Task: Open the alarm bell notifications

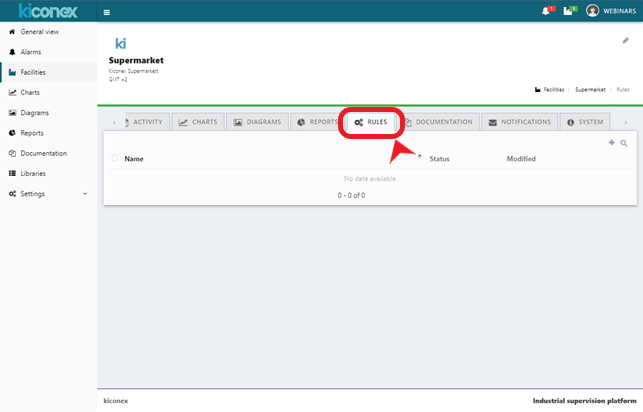Action: pos(546,11)
